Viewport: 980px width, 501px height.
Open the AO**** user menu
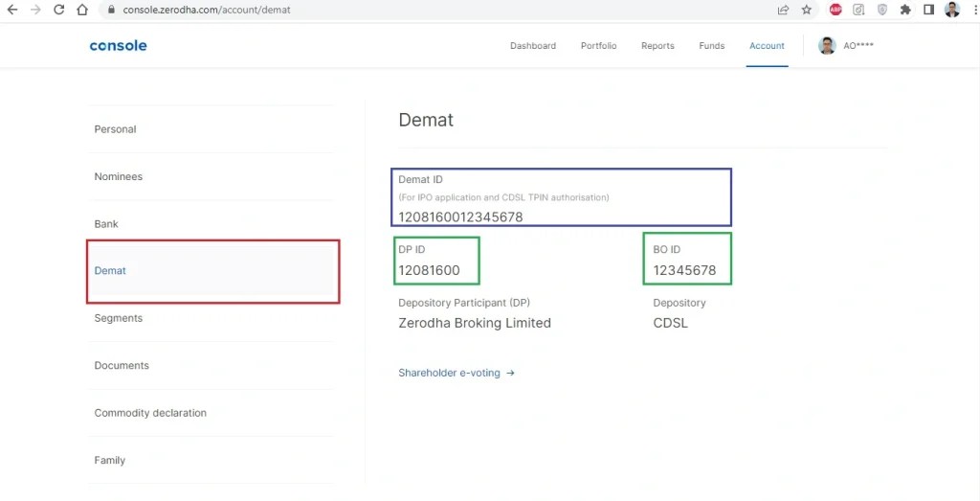pyautogui.click(x=858, y=46)
